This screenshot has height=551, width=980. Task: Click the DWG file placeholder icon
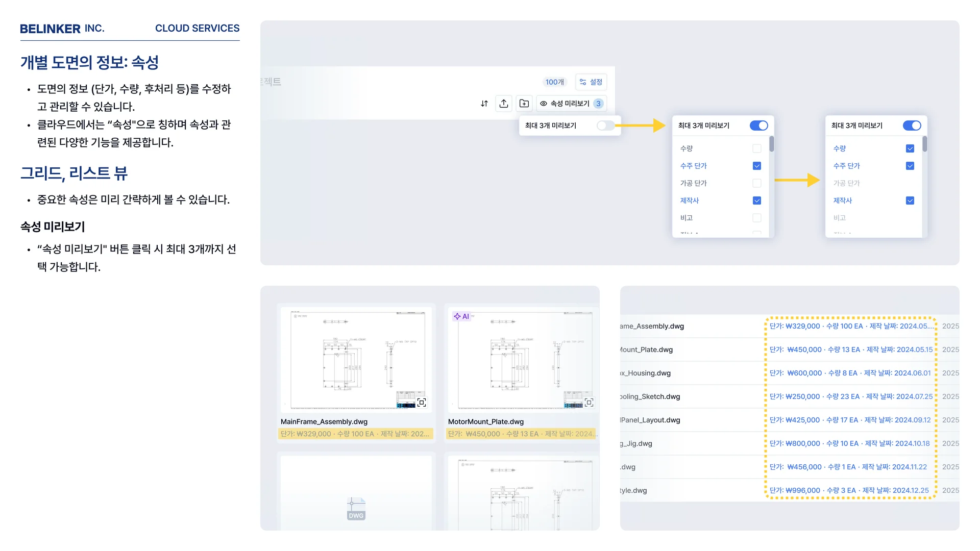(x=356, y=509)
